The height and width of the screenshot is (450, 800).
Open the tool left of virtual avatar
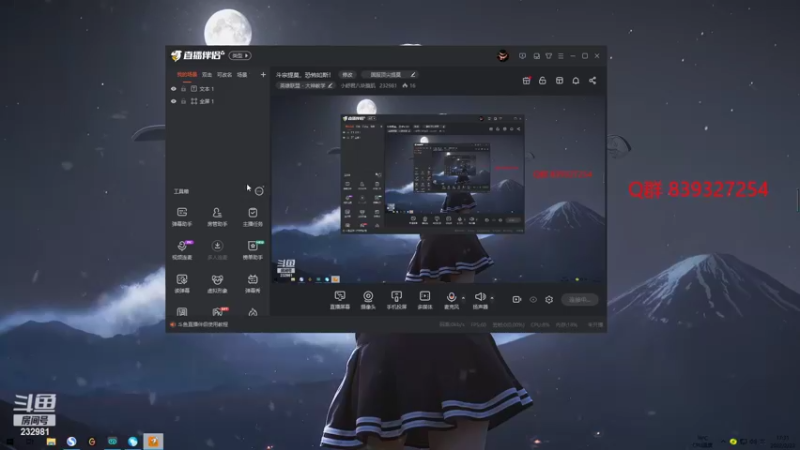[x=182, y=284]
